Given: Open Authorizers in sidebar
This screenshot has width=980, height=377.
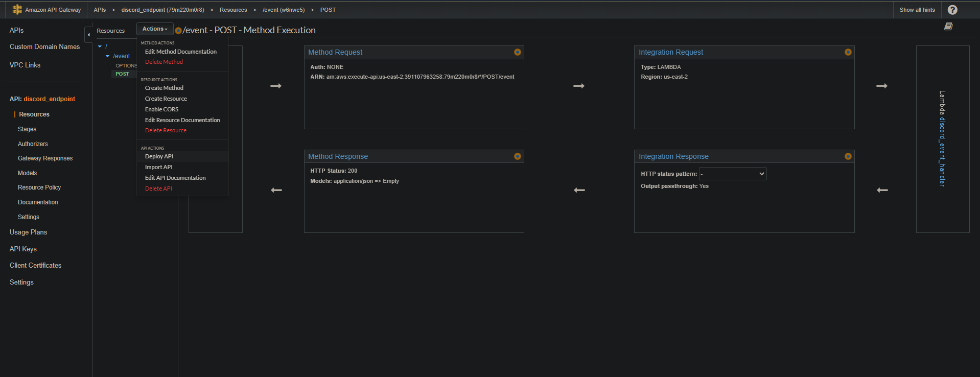Looking at the screenshot, I should coord(33,144).
